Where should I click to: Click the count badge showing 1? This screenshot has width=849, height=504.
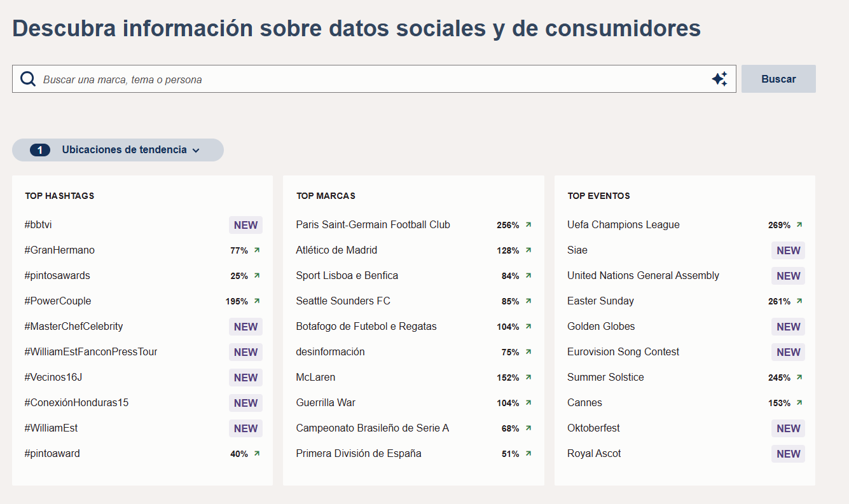(x=40, y=150)
